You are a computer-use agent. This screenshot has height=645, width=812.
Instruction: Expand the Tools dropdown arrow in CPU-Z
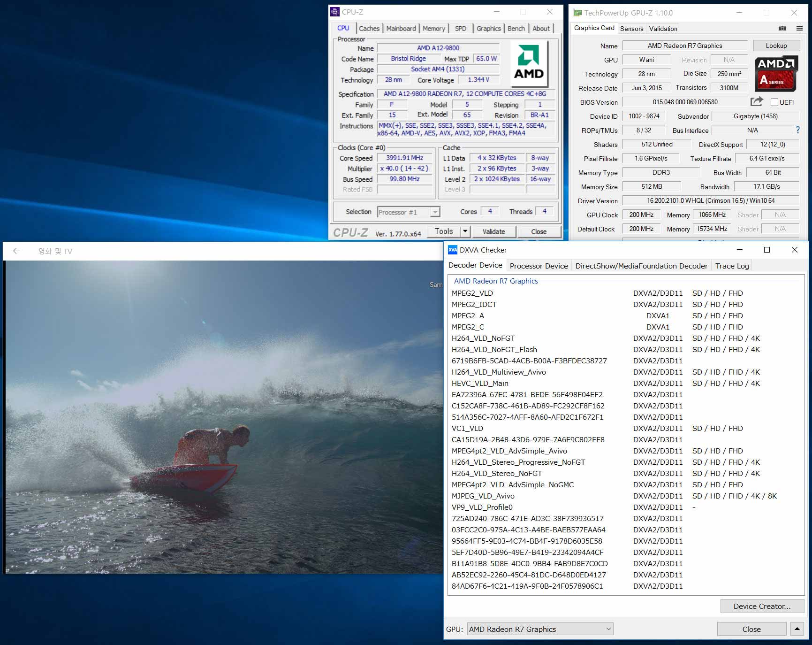(465, 231)
